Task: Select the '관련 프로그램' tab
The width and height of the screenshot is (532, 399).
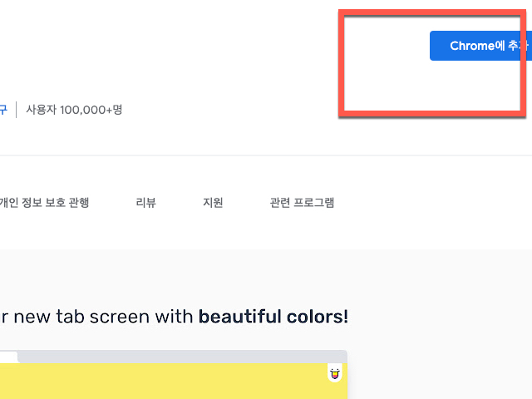Action: (x=302, y=203)
